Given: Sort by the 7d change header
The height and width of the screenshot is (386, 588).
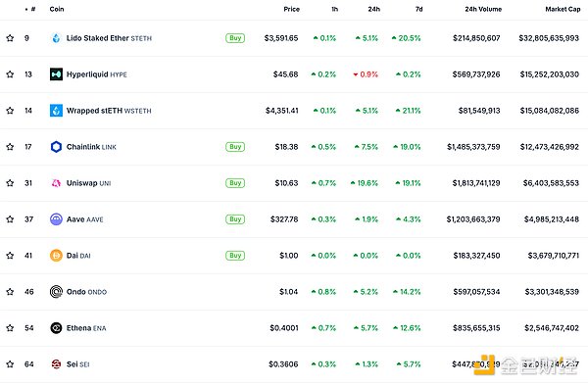Looking at the screenshot, I should click(x=418, y=9).
